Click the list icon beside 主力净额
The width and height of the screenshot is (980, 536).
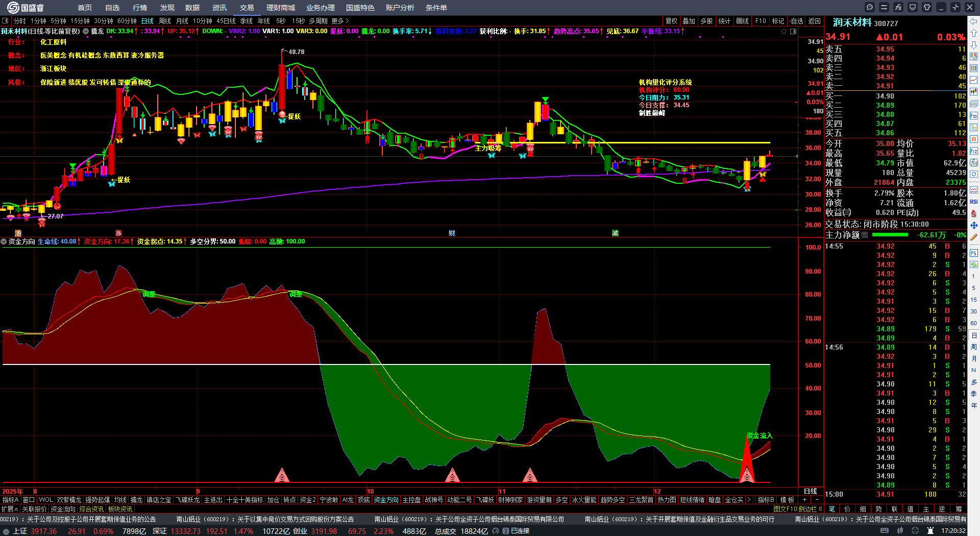click(x=865, y=235)
